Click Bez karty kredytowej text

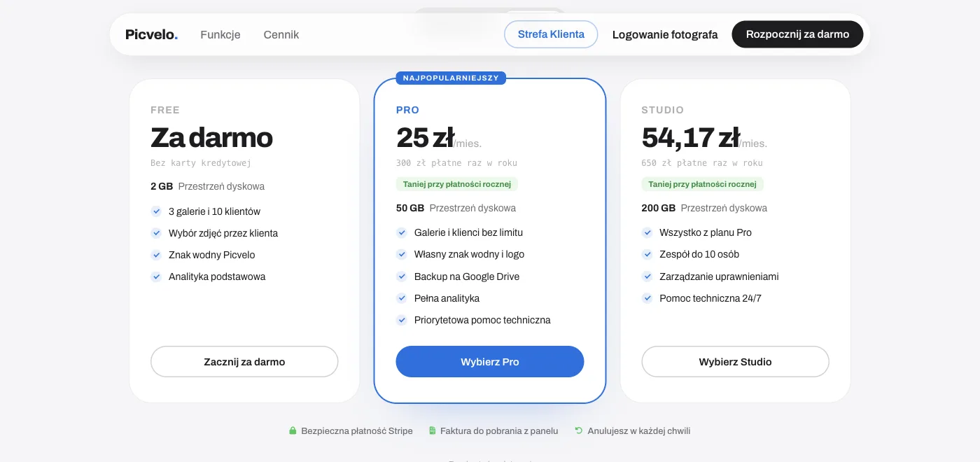[201, 163]
